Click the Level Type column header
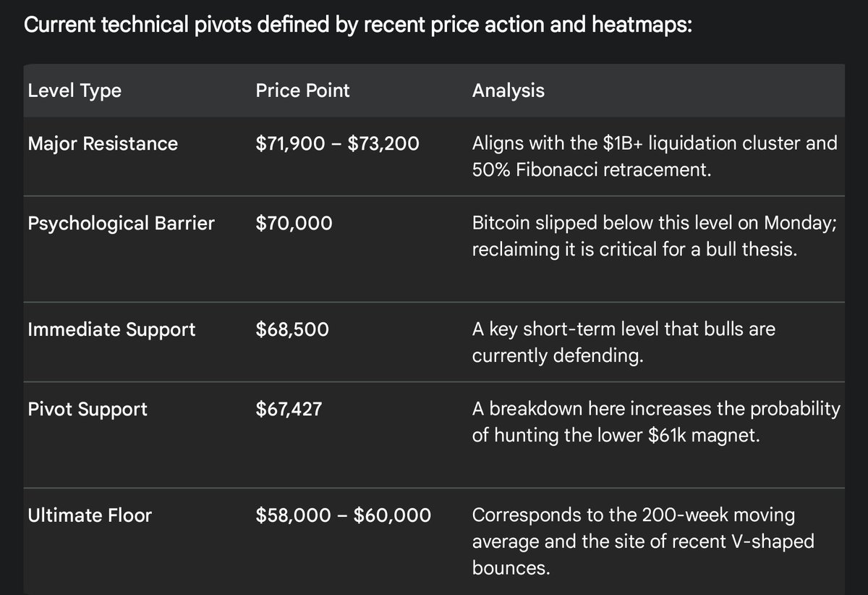The width and height of the screenshot is (868, 595). tap(75, 90)
